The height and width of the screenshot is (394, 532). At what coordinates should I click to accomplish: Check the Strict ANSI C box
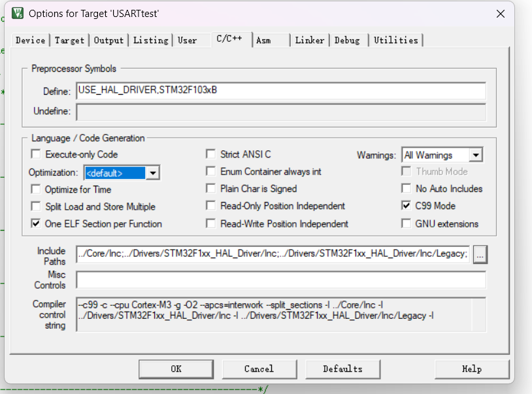point(210,155)
